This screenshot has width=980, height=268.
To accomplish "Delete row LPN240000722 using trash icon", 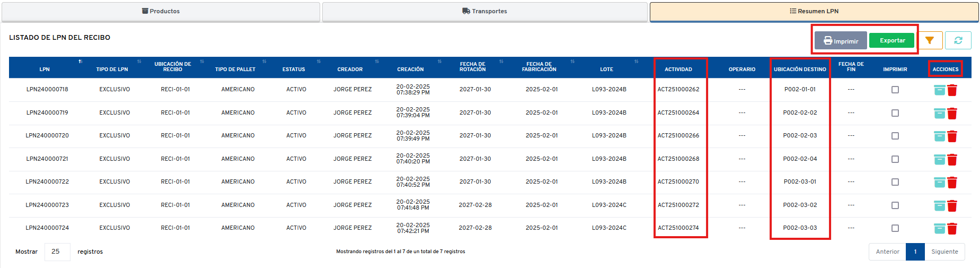I will pos(952,183).
